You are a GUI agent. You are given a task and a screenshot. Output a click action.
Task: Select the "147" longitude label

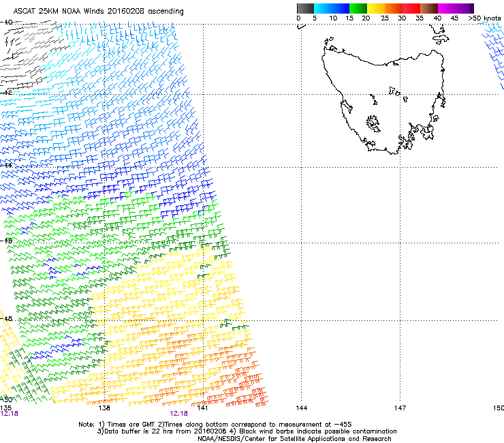click(400, 408)
